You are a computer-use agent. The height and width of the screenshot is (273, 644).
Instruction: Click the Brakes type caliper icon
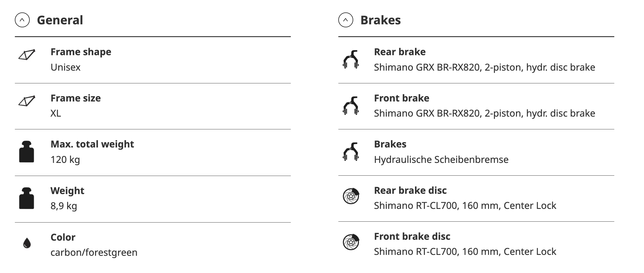[351, 152]
